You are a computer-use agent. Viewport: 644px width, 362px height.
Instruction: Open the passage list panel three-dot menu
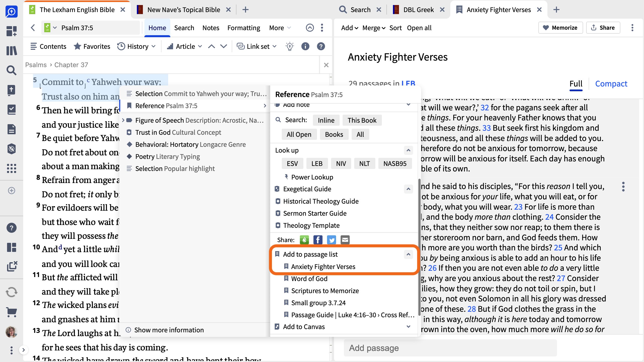coord(632,28)
